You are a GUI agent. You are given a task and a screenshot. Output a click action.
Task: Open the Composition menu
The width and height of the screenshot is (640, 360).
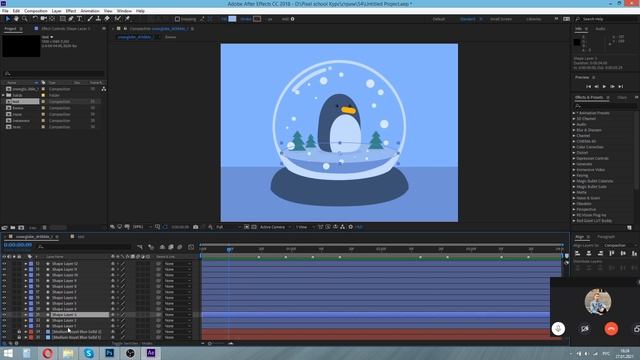click(x=36, y=11)
